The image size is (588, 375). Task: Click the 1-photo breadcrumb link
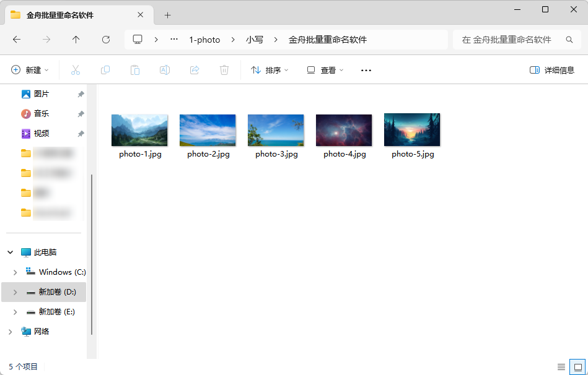pyautogui.click(x=204, y=39)
